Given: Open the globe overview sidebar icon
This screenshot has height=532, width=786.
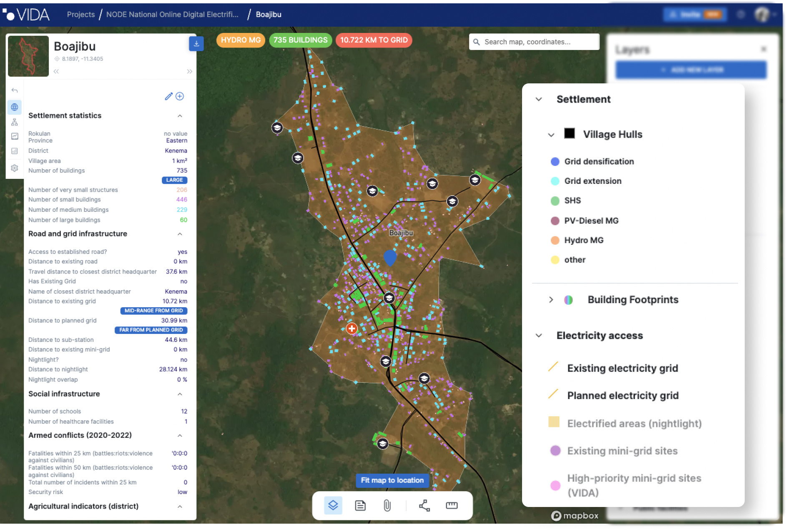Looking at the screenshot, I should click(15, 107).
